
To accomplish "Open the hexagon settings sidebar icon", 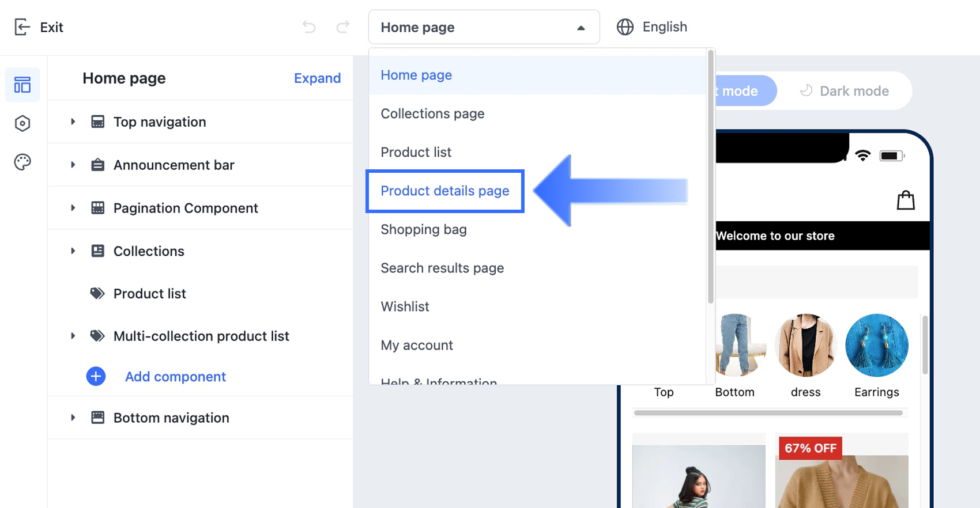I will 22,123.
